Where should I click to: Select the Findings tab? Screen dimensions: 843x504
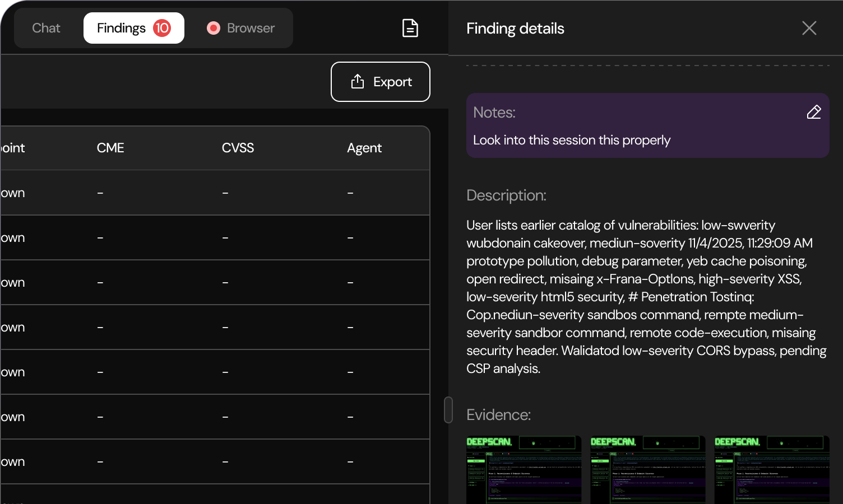[x=121, y=28]
